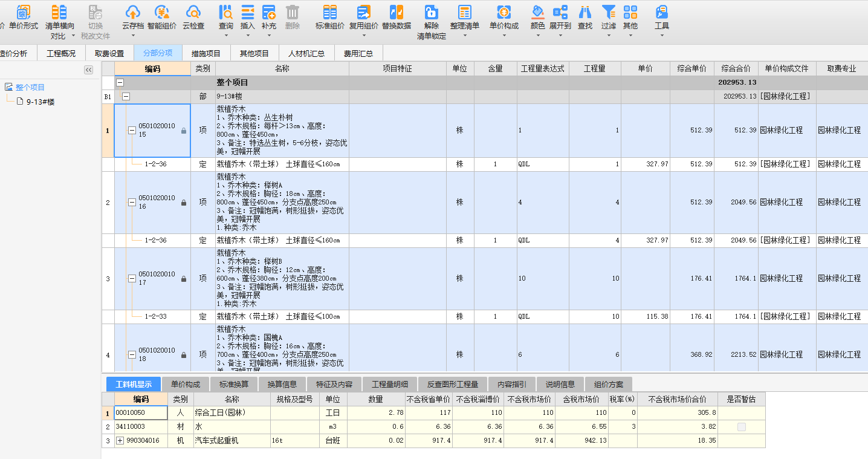Viewport: 868px width, 459px height.
Task: Click the 工程量表达式 column header
Action: coord(542,68)
